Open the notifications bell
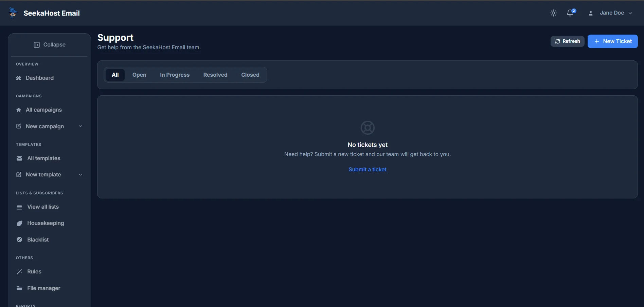This screenshot has width=644, height=307. click(570, 13)
